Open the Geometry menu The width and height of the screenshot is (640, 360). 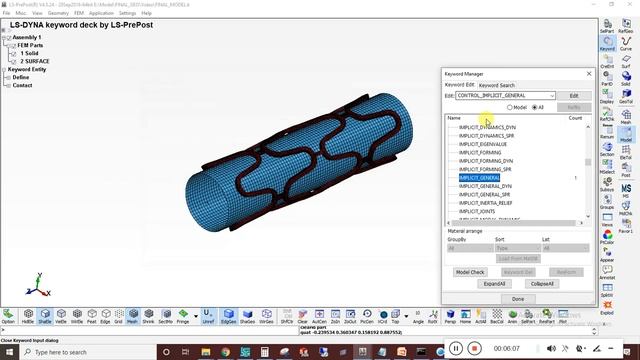pyautogui.click(x=58, y=13)
